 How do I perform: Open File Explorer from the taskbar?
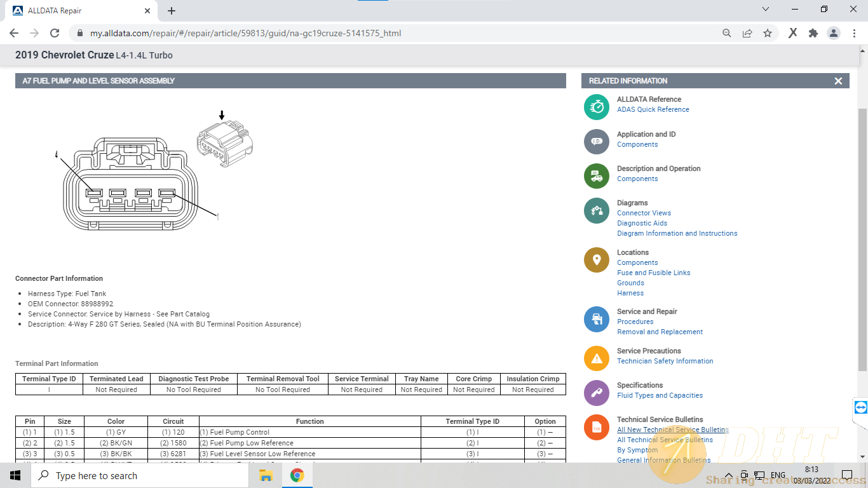(x=266, y=475)
